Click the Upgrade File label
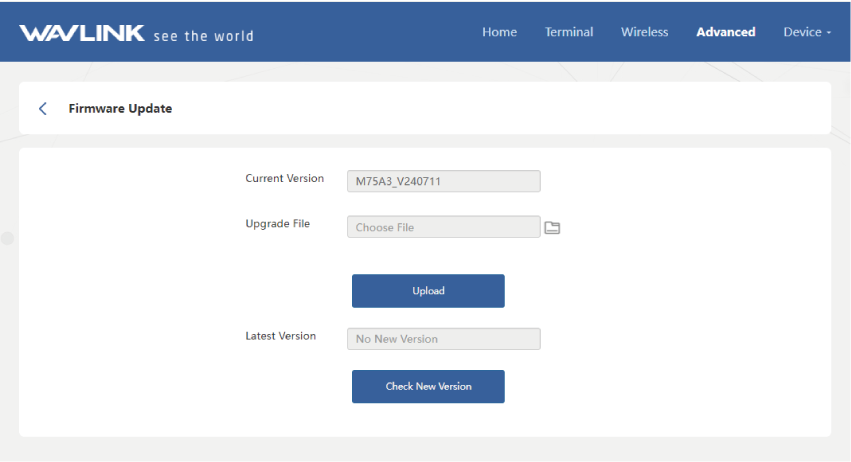Viewport: 851px width, 462px height. tap(277, 224)
